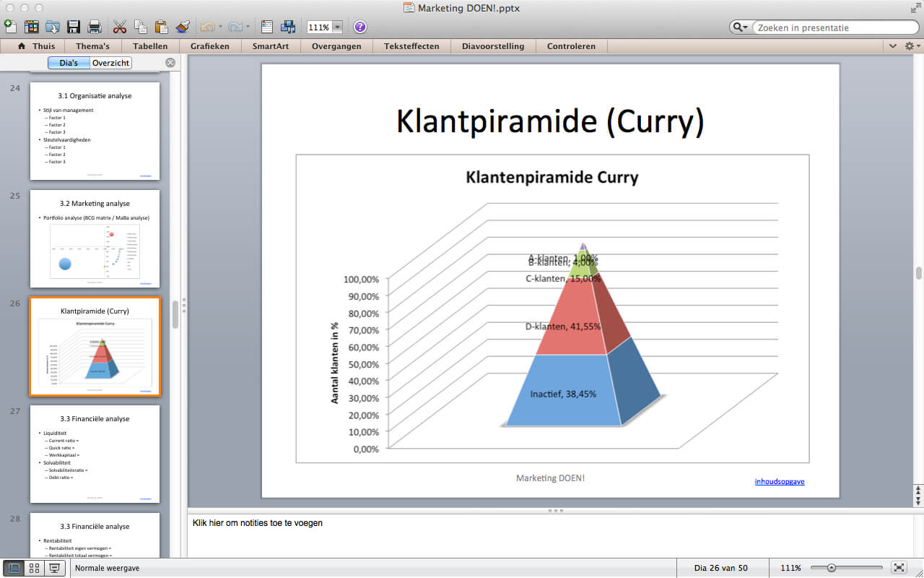
Task: Open the media browser
Action: pos(288,27)
